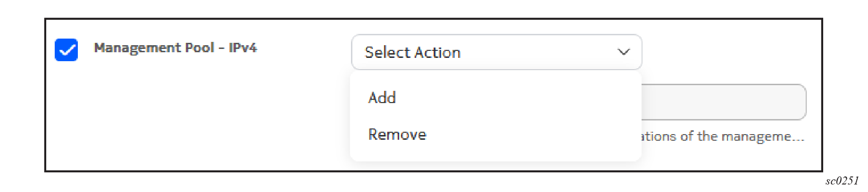Click the chevron arrow in Select Action
The width and height of the screenshot is (868, 192).
tap(624, 52)
